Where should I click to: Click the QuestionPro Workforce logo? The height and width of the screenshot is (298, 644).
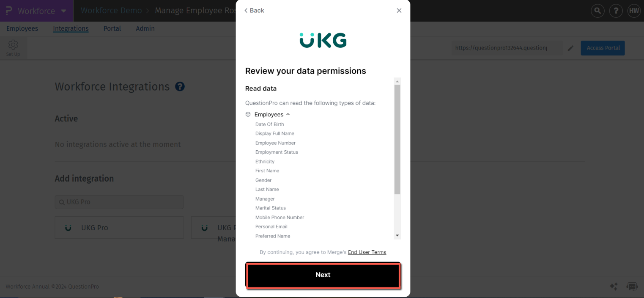point(8,11)
